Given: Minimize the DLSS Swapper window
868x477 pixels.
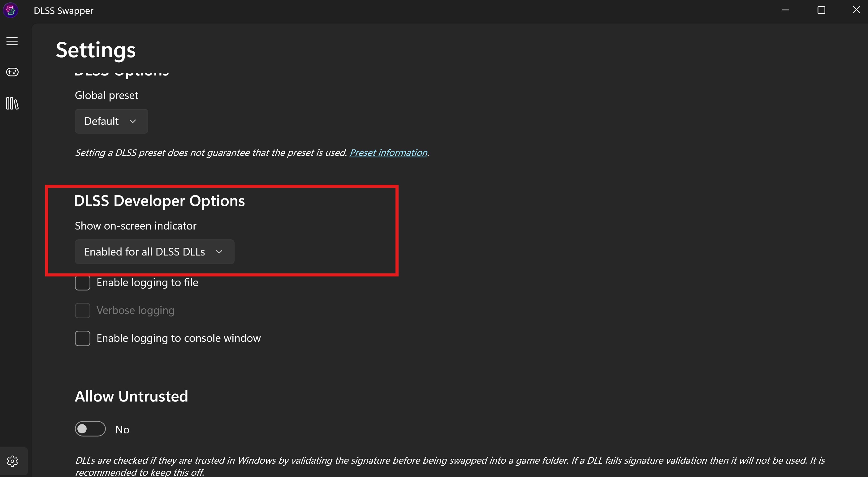Looking at the screenshot, I should tap(785, 11).
